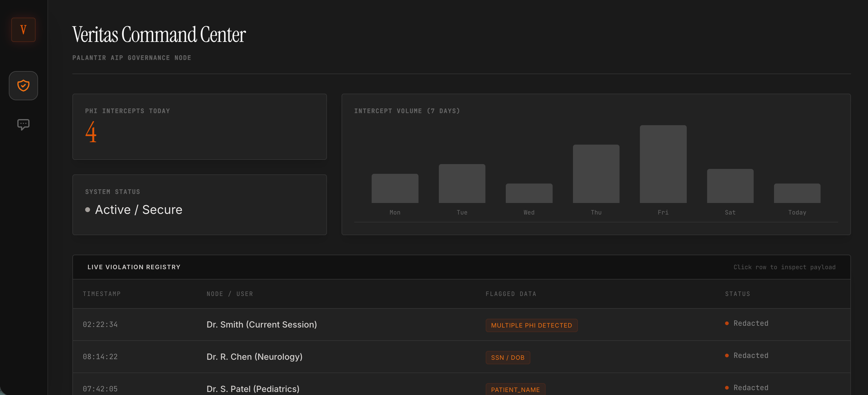This screenshot has width=868, height=395.
Task: Open the chat message sidebar icon
Action: pos(23,124)
